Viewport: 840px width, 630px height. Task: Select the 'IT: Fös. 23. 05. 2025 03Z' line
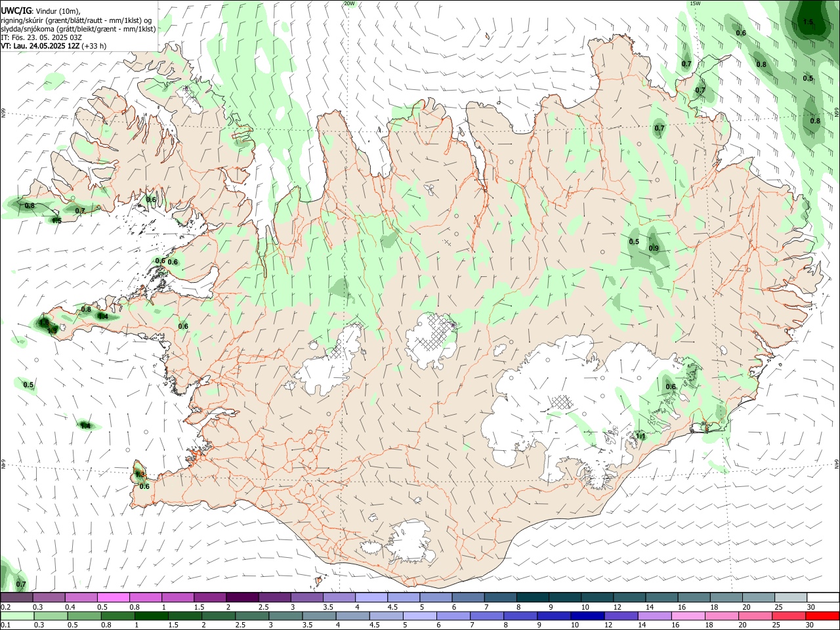(x=40, y=37)
